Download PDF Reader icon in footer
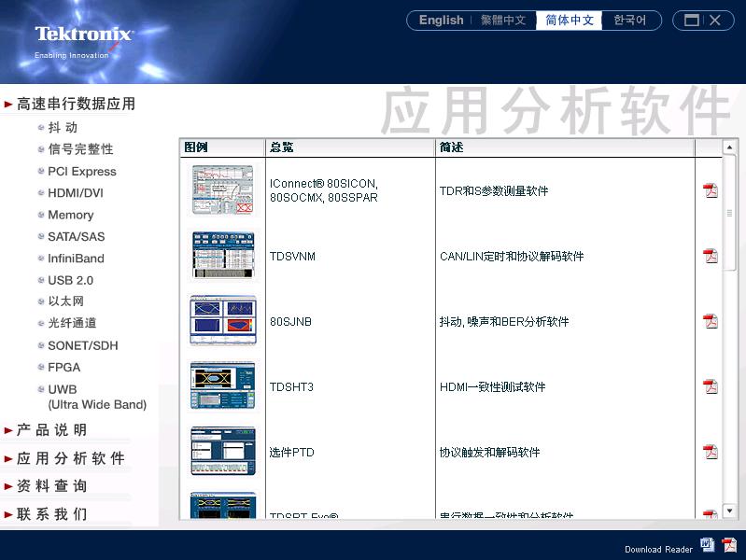 [729, 545]
